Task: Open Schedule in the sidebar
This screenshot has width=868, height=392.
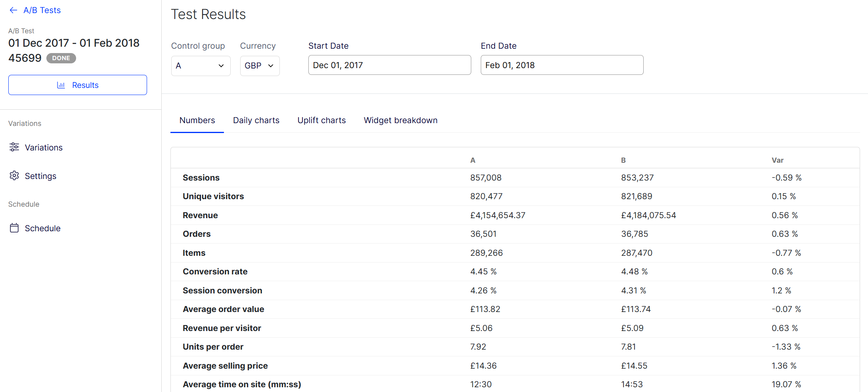Action: (x=42, y=228)
